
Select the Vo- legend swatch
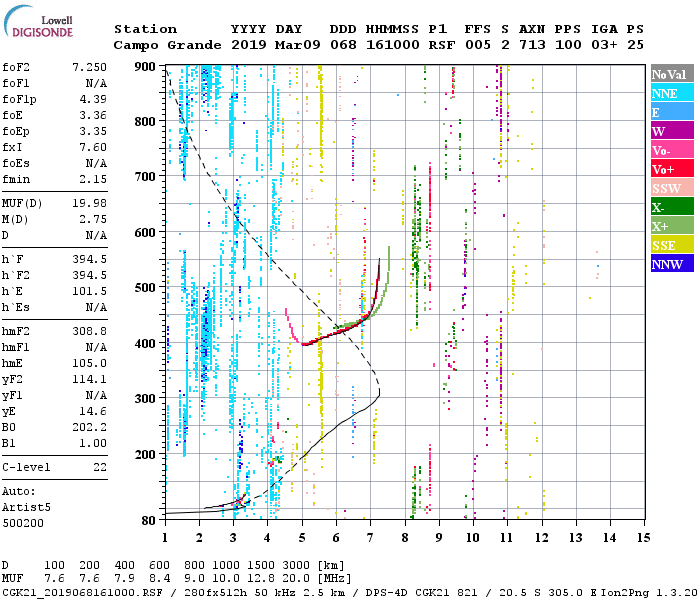[x=672, y=150]
